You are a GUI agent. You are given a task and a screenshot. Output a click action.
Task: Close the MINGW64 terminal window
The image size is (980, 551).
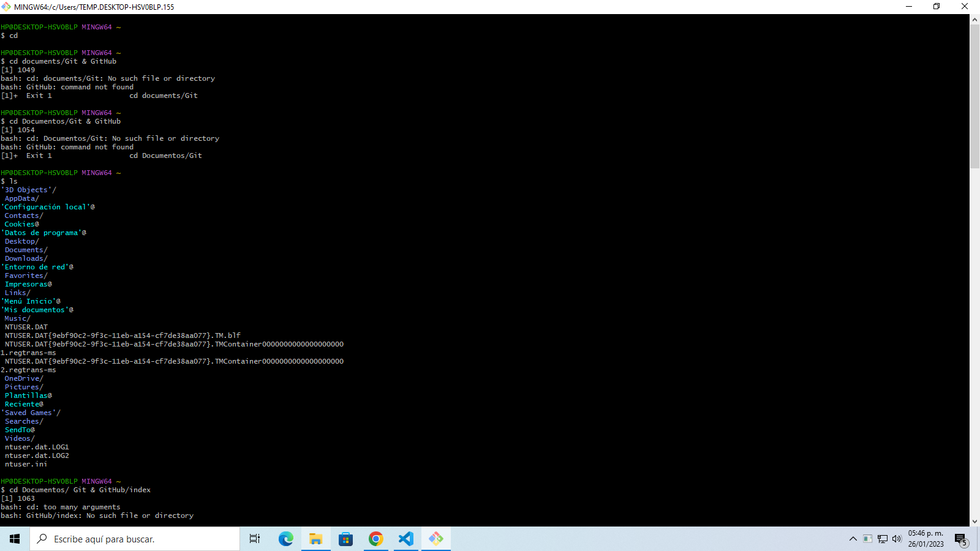point(965,7)
